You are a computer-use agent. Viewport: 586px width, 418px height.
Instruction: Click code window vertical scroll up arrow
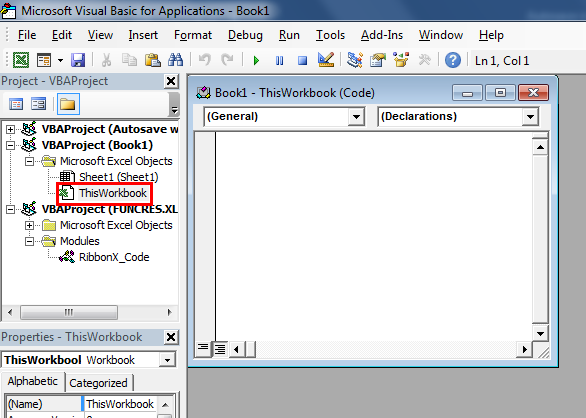coord(540,147)
